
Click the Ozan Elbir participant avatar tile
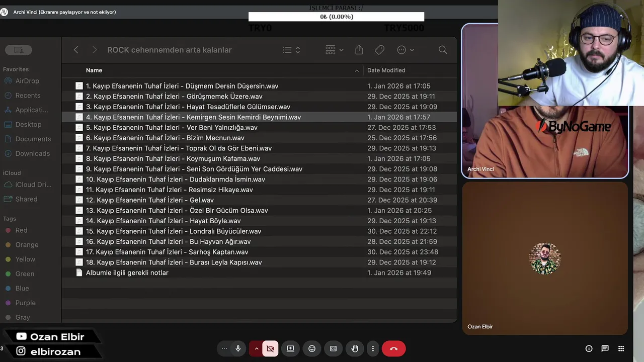545,258
